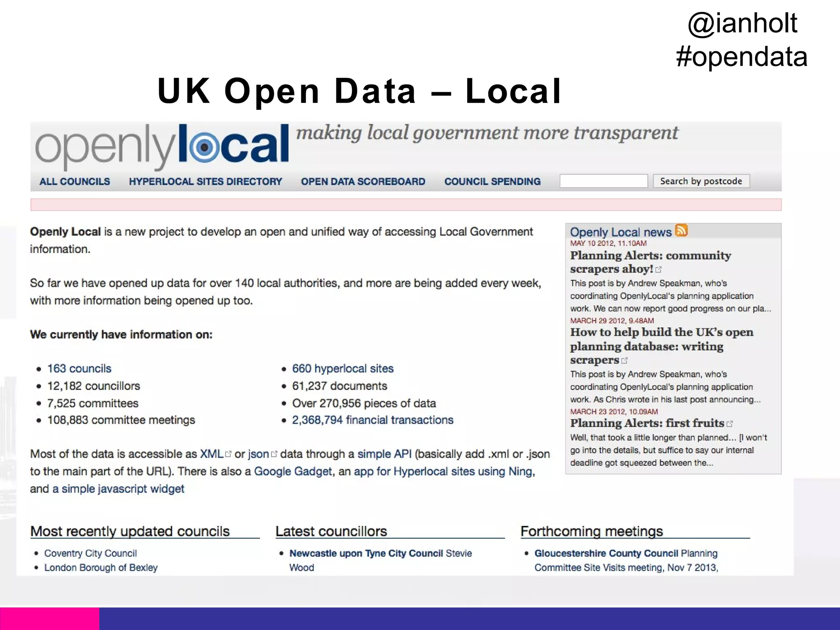
Task: Open the ALL COUNCILS menu item
Action: coord(75,181)
